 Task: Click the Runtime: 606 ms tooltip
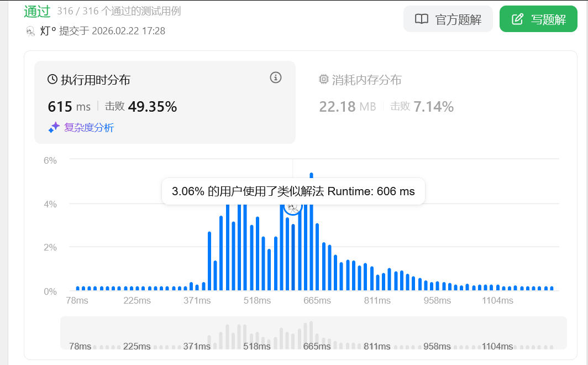293,191
